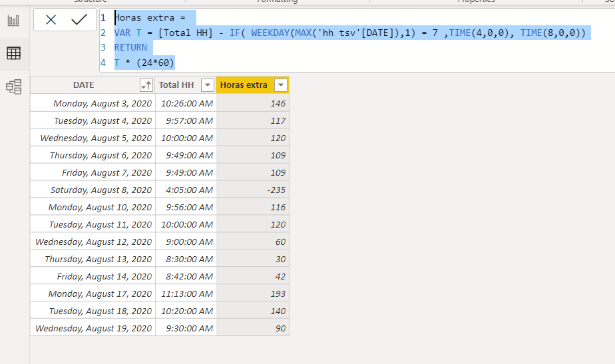Image resolution: width=615 pixels, height=364 pixels.
Task: Select the Total HH column header
Action: (x=186, y=85)
